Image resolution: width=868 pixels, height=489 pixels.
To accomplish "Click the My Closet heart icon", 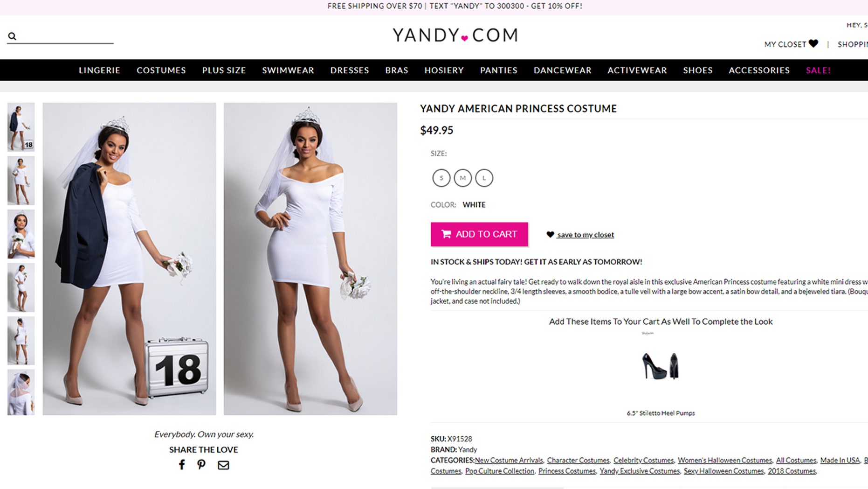I will point(813,44).
